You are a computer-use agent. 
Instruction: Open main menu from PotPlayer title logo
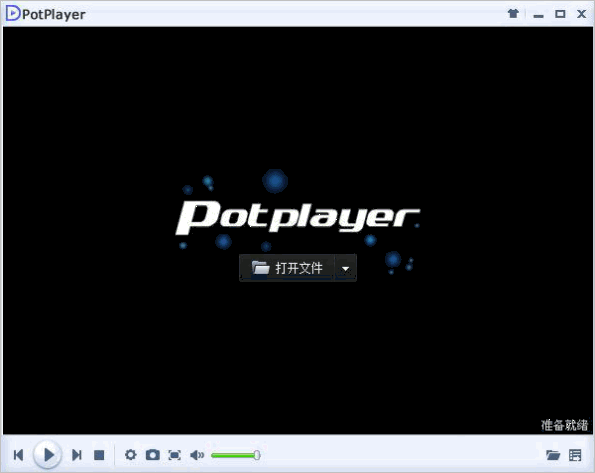click(x=13, y=14)
